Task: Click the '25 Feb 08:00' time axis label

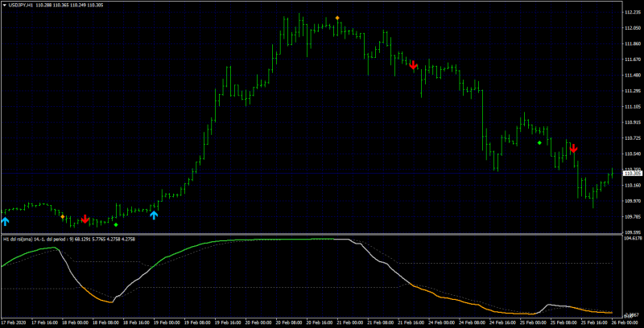Action: pos(564,322)
